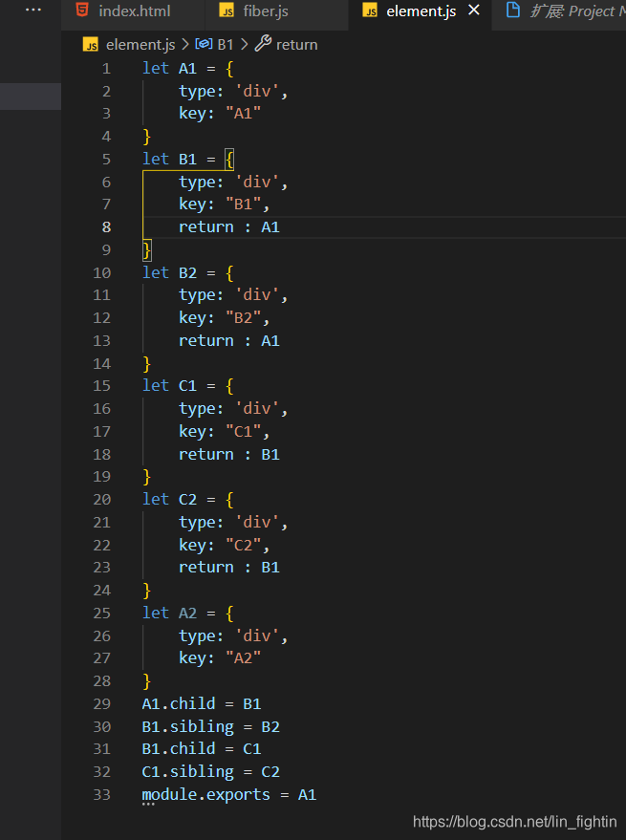The height and width of the screenshot is (840, 626).
Task: Click the variable icon before B1 breadcrumb
Action: click(x=204, y=45)
